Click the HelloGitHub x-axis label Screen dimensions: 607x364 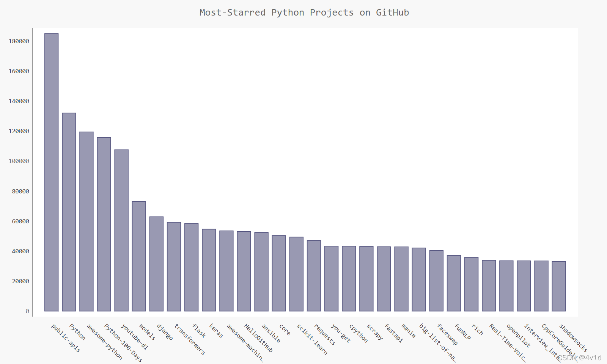click(258, 338)
